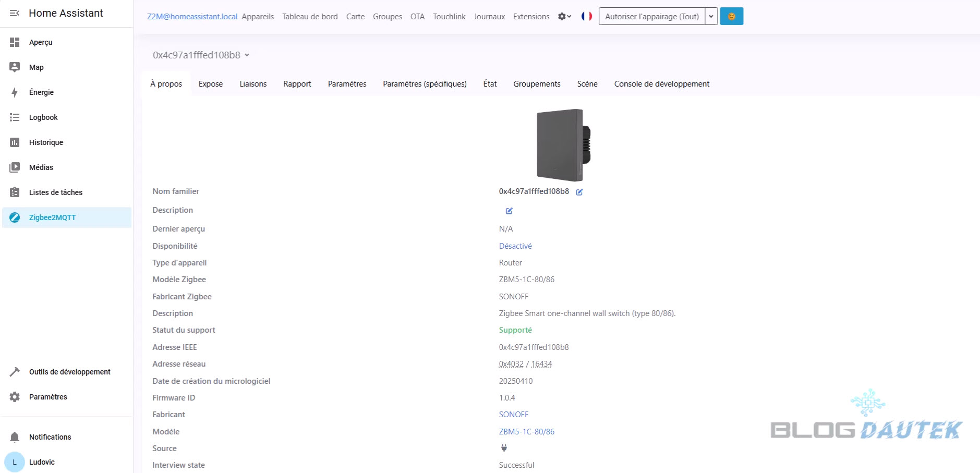Open Zigbee2MQTT from the sidebar
980x473 pixels.
(52, 217)
